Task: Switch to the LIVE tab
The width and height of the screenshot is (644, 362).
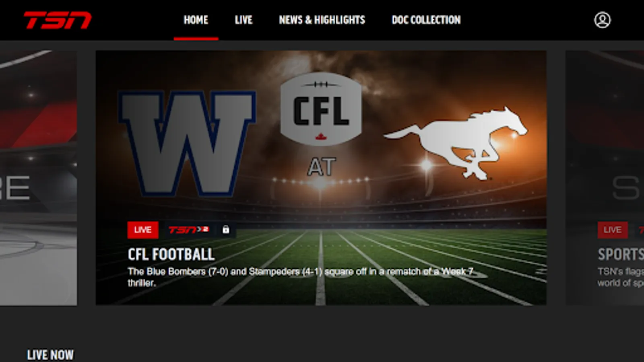Action: tap(244, 20)
